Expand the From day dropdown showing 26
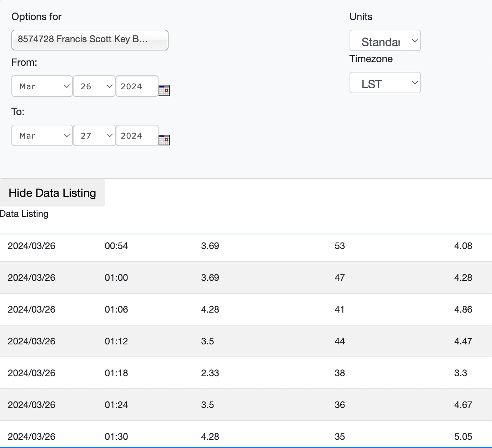Image resolution: width=492 pixels, height=448 pixels. coord(94,86)
